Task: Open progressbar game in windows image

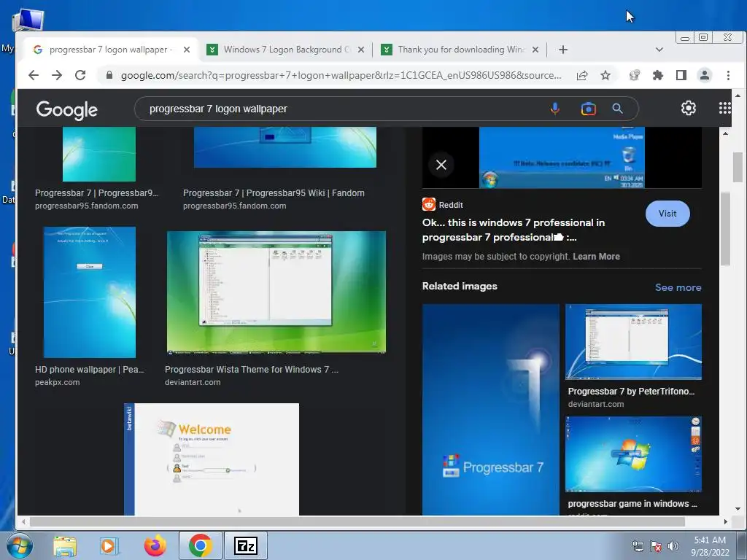Action: [x=633, y=454]
